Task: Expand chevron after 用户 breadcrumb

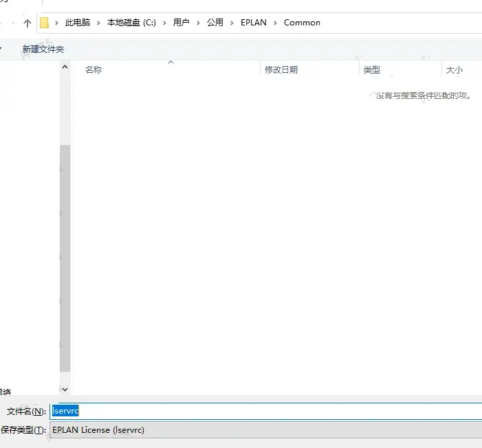Action: pos(198,23)
